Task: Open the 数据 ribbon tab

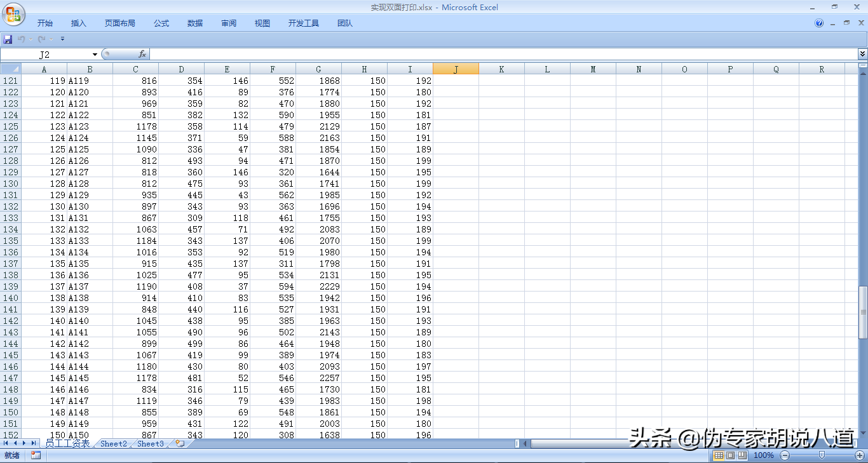Action: pos(195,23)
